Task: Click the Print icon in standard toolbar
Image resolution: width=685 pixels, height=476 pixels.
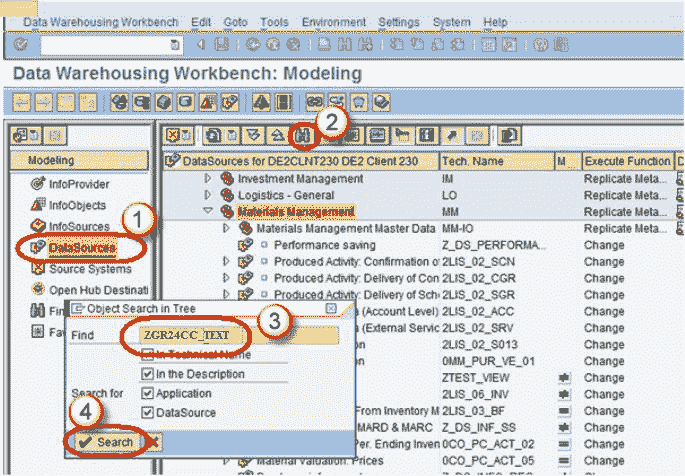Action: pos(324,45)
